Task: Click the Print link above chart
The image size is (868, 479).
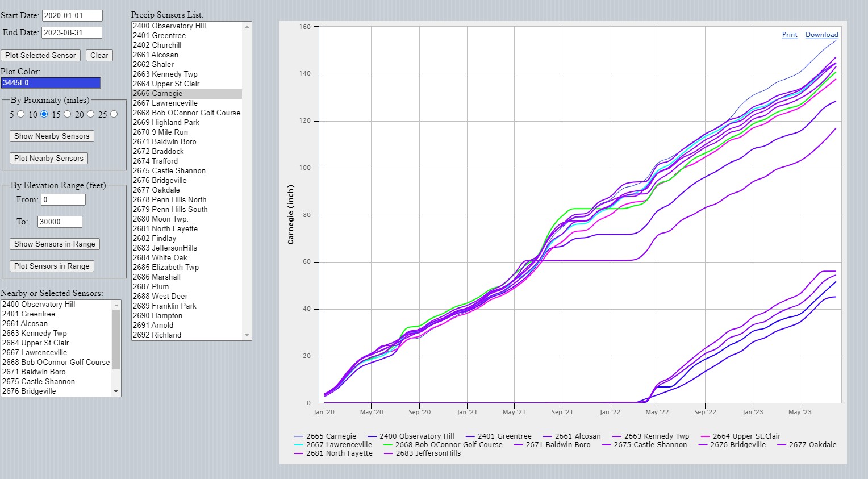Action: (790, 35)
